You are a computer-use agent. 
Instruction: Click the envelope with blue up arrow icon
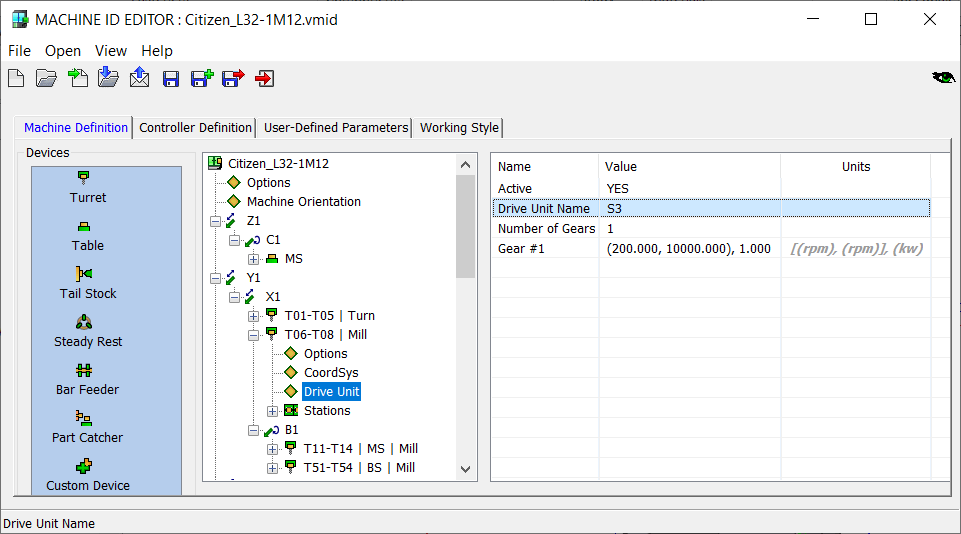point(140,77)
